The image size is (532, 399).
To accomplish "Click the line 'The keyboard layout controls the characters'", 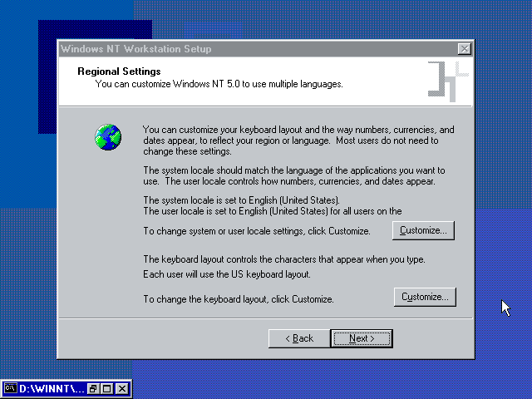I will 284,259.
